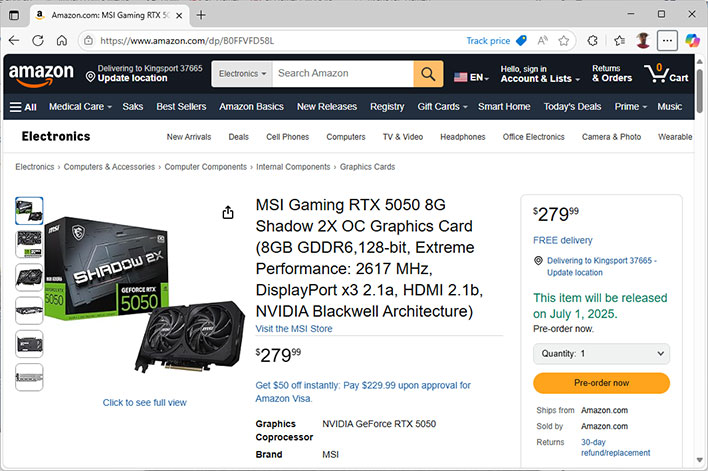Open a new tab with the plus icon

[201, 15]
